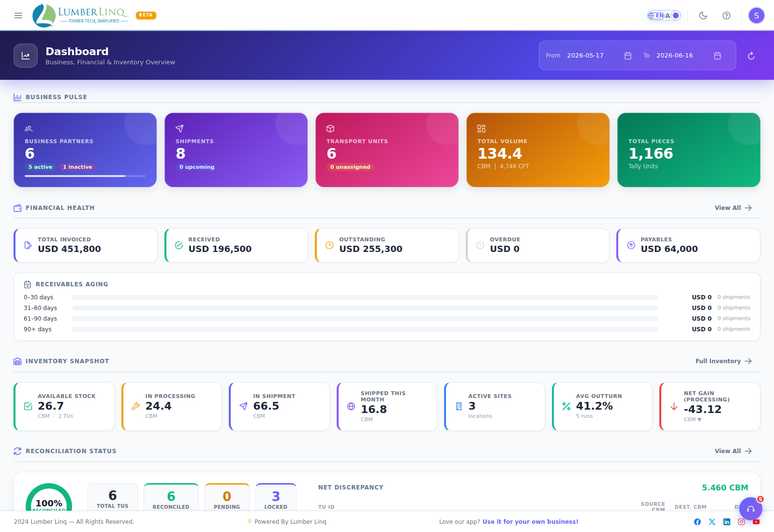Click the Total Volume grid icon
The width and height of the screenshot is (774, 532).
(x=481, y=129)
